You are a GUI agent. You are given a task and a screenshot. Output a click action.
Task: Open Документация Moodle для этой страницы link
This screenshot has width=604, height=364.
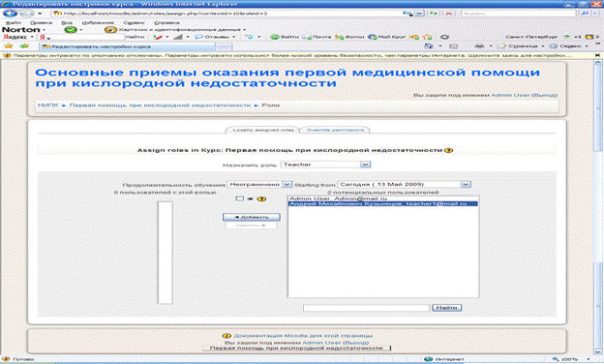point(303,336)
